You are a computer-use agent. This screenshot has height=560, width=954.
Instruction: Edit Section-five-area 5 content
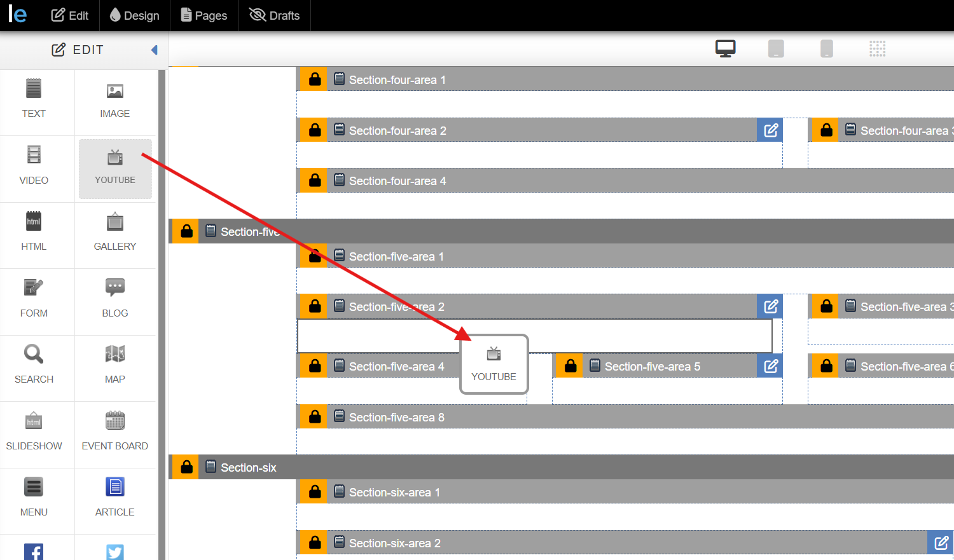(x=770, y=366)
